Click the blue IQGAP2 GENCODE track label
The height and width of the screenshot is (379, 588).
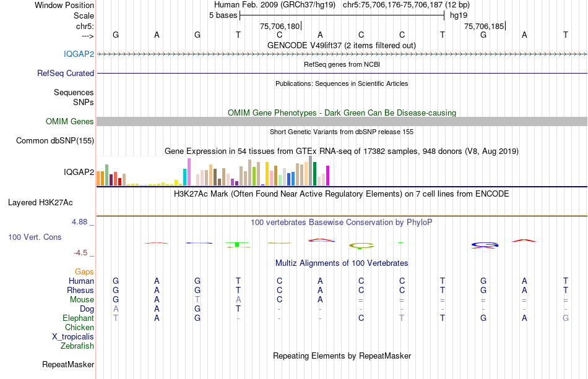coord(79,54)
